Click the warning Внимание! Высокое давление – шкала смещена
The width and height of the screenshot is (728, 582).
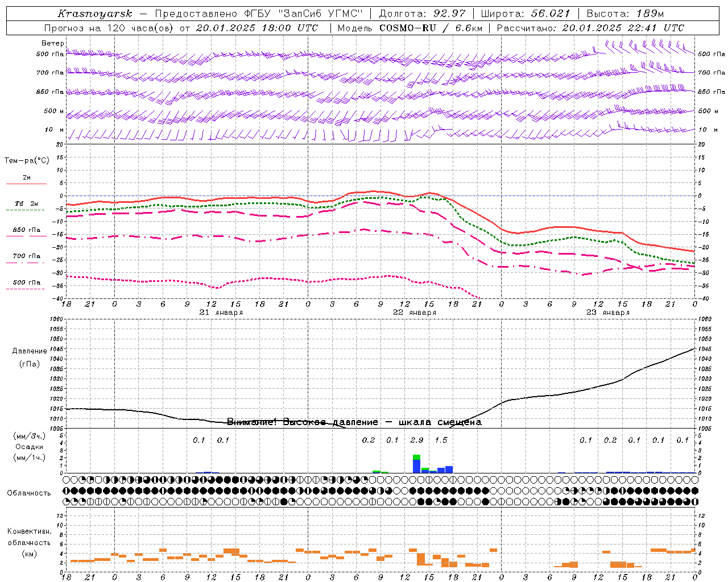pyautogui.click(x=354, y=422)
